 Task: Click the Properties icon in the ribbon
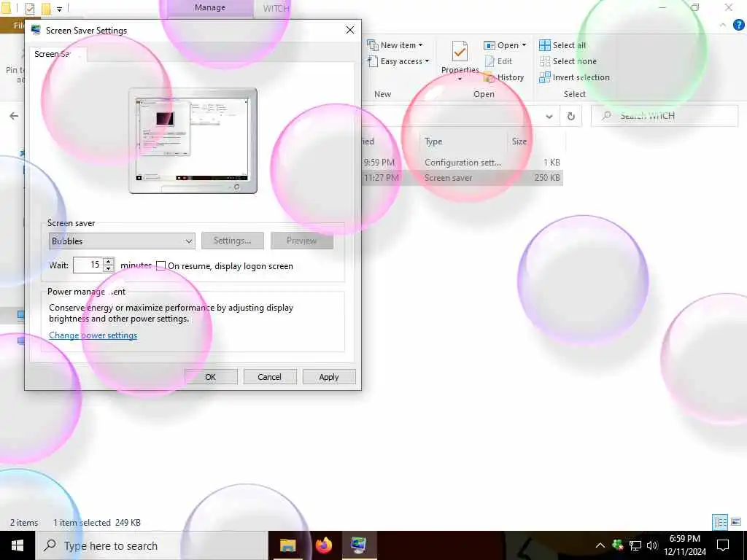(x=460, y=51)
